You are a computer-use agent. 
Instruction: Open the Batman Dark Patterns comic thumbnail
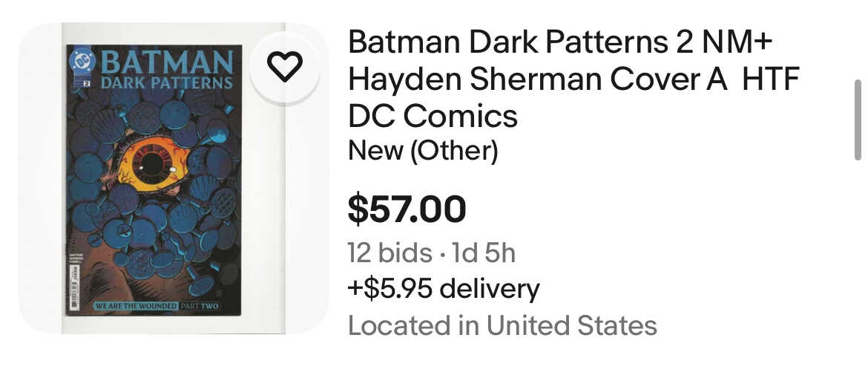[154, 180]
